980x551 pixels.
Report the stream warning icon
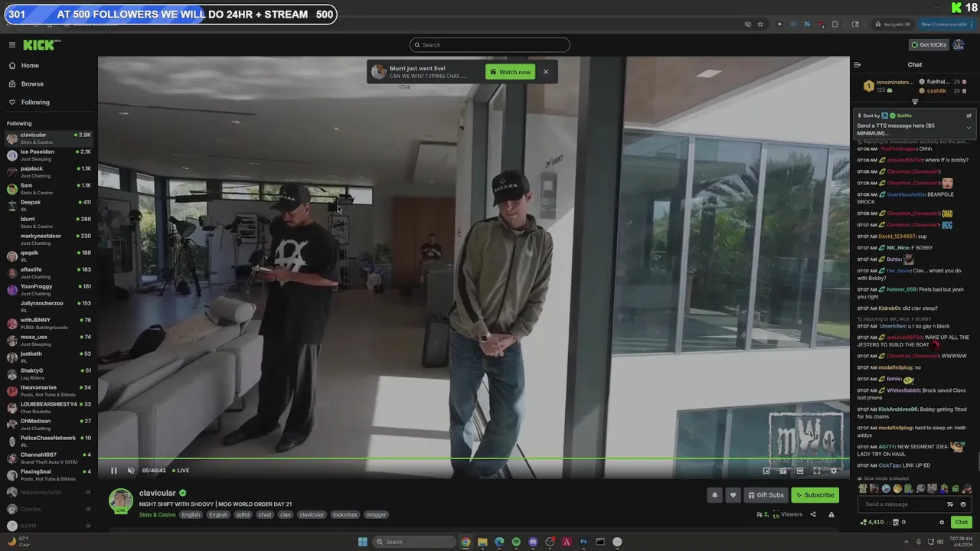[831, 515]
